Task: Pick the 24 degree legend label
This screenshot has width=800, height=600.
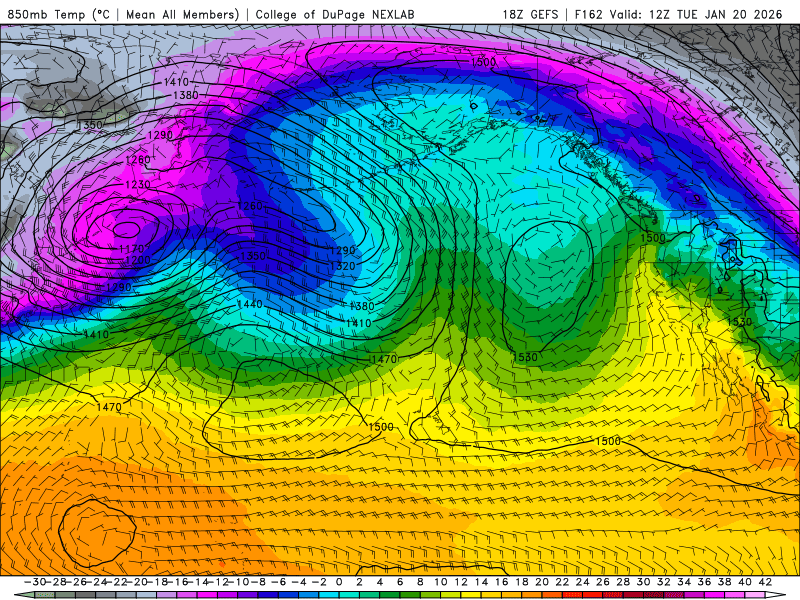Action: point(583,582)
